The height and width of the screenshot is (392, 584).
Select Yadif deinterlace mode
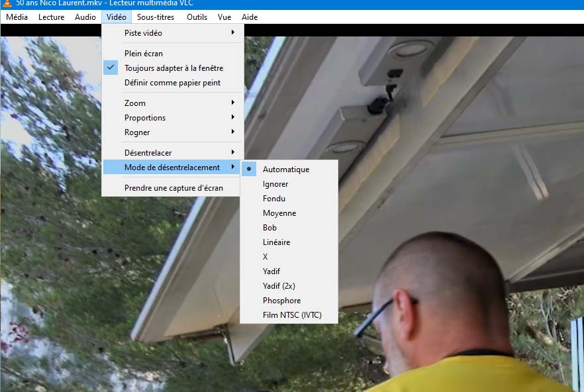click(289, 271)
